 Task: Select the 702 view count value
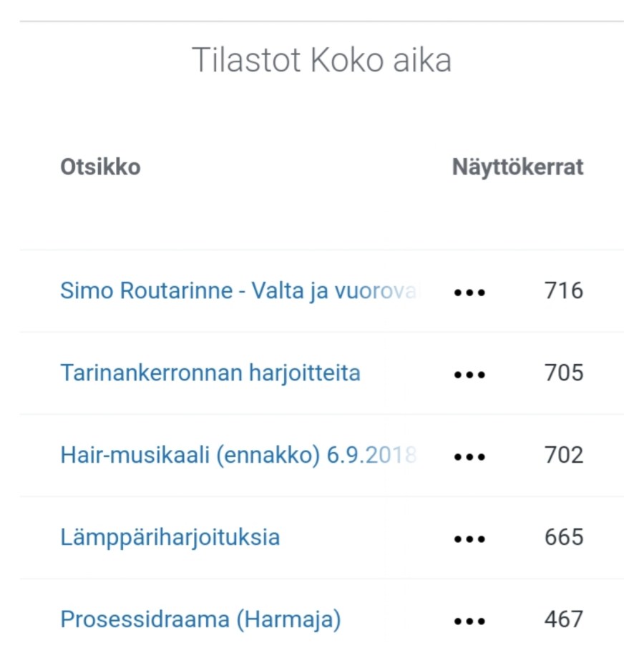click(x=564, y=456)
